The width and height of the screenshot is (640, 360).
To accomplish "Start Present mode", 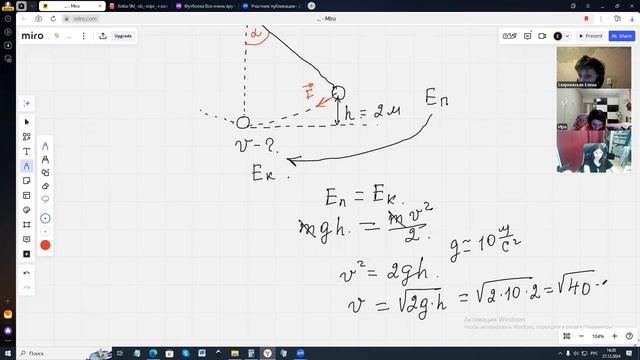I will (591, 36).
